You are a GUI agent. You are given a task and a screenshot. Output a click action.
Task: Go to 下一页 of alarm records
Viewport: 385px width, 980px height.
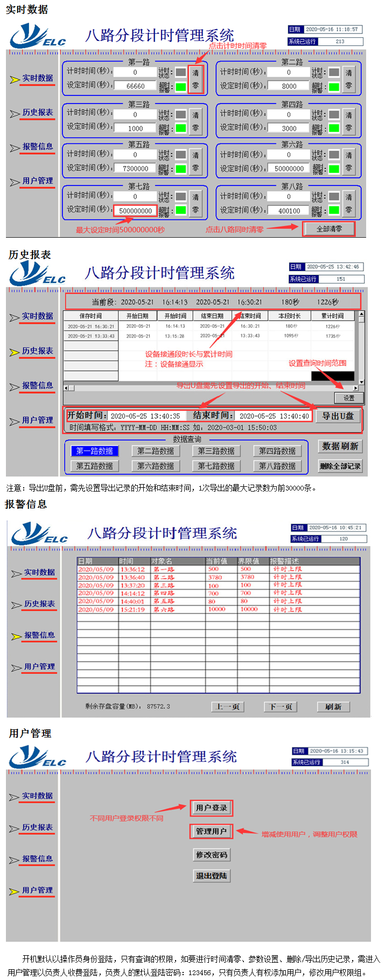coord(281,707)
